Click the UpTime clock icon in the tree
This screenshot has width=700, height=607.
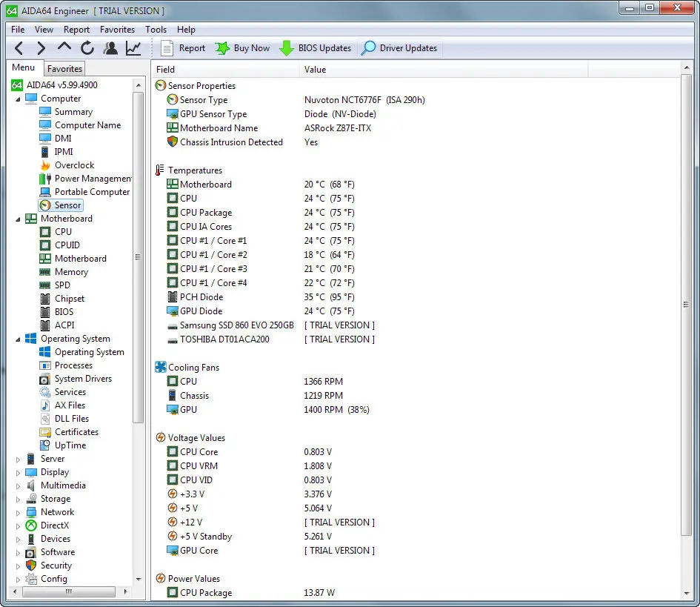click(45, 445)
